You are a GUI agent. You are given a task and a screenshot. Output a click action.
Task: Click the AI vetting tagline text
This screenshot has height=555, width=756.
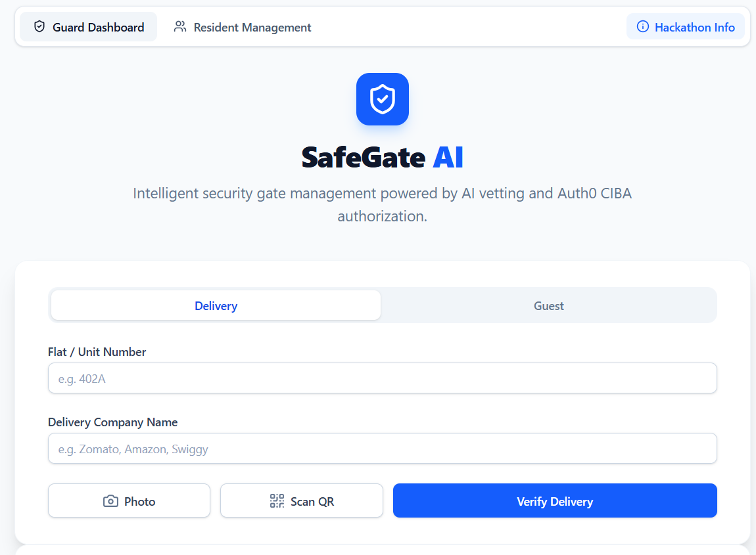[383, 205]
